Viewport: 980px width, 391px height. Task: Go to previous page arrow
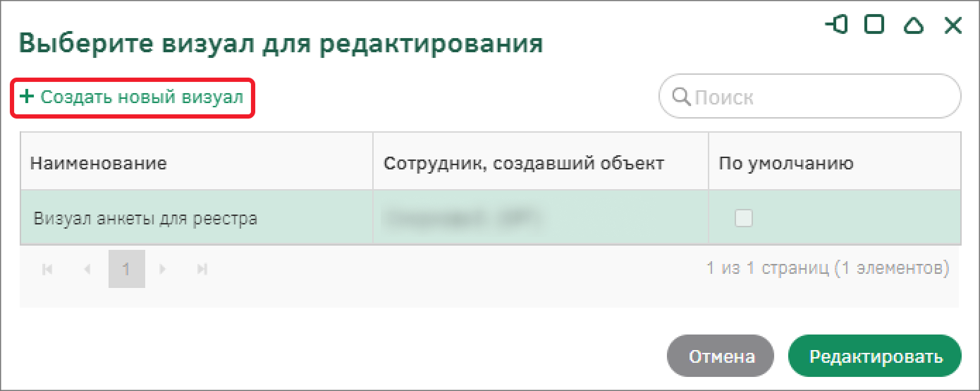pos(87,269)
